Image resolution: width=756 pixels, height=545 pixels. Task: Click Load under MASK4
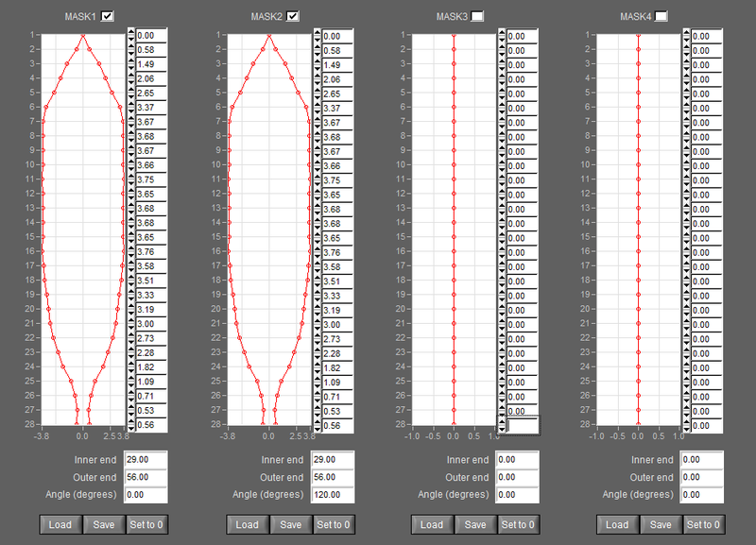point(617,525)
